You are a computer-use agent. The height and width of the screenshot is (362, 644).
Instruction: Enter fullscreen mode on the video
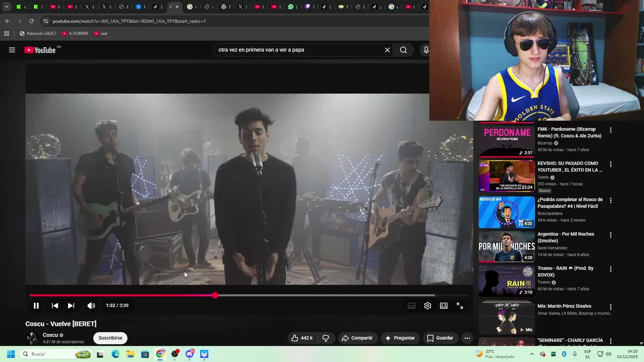tap(460, 306)
